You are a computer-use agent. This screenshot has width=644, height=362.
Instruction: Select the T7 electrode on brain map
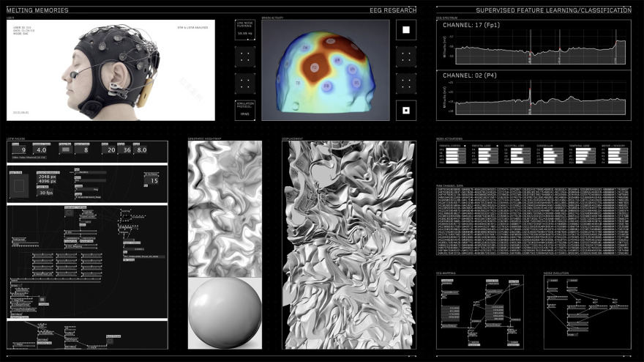[x=298, y=83]
